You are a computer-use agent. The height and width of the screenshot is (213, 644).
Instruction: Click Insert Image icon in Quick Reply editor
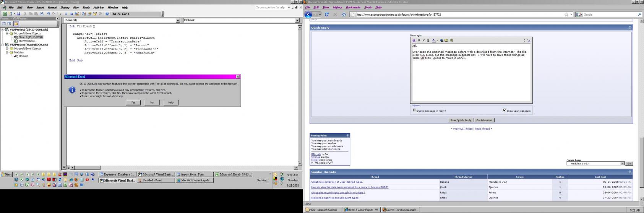coord(446,40)
